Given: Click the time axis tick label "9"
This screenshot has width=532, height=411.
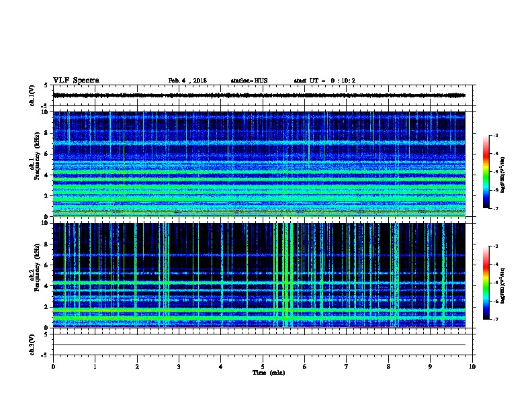Looking at the screenshot, I should pyautogui.click(x=430, y=366).
